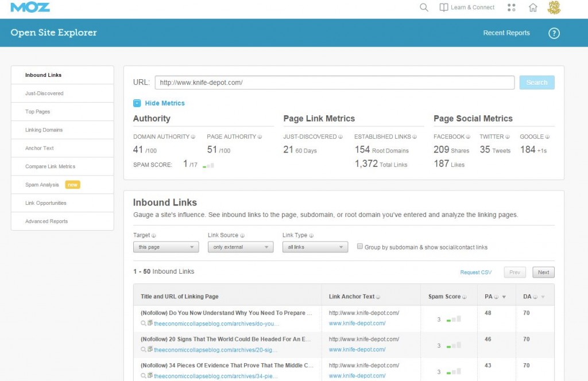Viewport: 588px width, 381px height.
Task: Open the apps grid icon in header
Action: coord(512,7)
